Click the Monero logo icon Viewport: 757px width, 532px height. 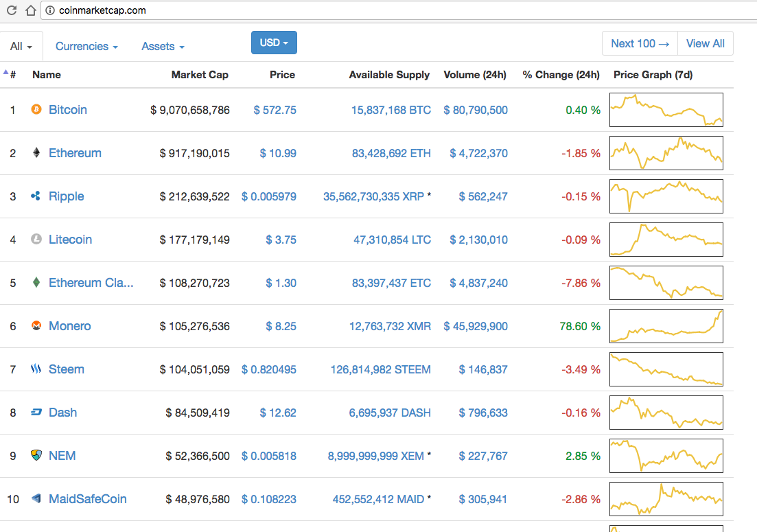[x=36, y=326]
